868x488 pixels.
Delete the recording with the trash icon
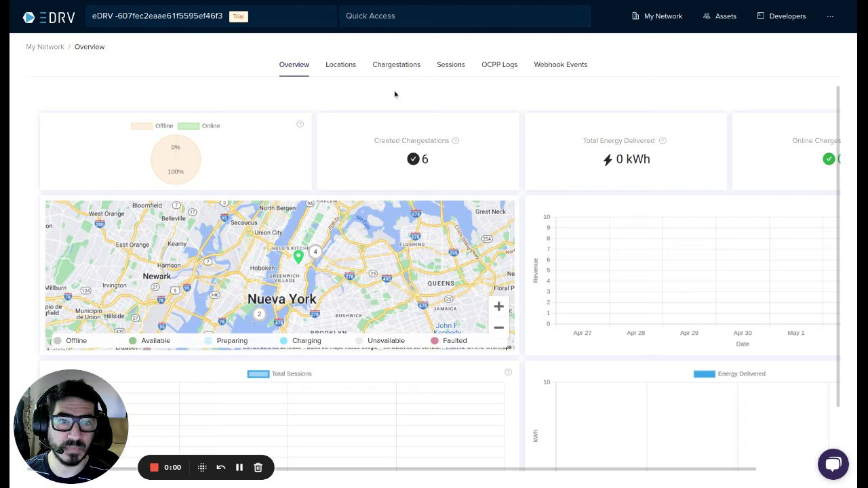point(258,467)
